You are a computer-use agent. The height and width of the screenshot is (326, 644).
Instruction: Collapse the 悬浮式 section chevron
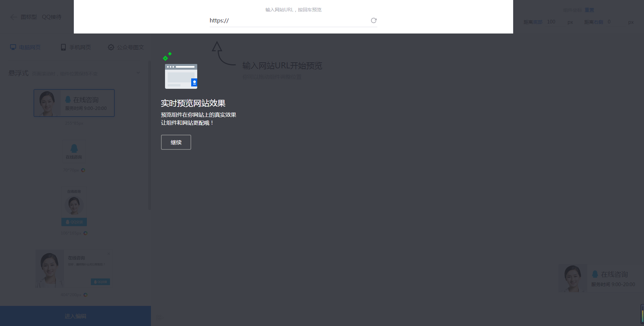pos(138,73)
